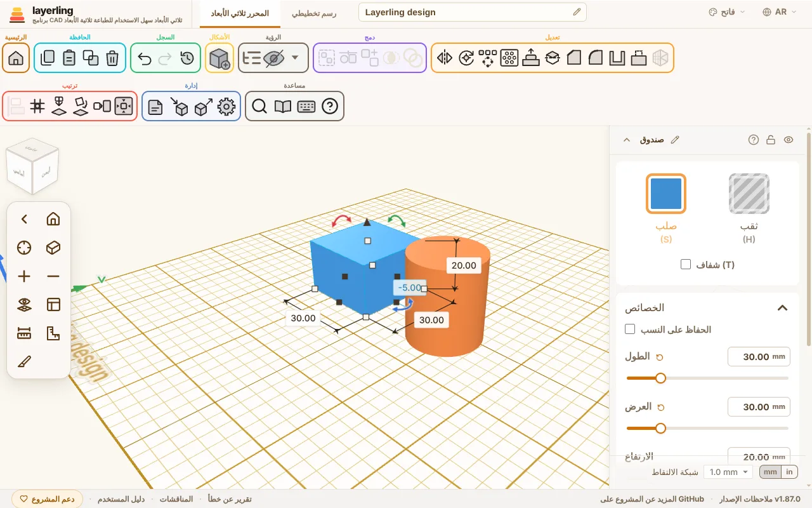Click the lay-flat rotate icon in arrange group
The width and height of the screenshot is (812, 508).
click(81, 106)
